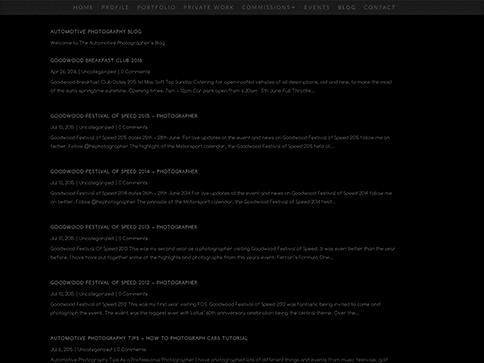Viewport: 484px width, 363px height.
Task: Open the Events page
Action: click(x=317, y=7)
